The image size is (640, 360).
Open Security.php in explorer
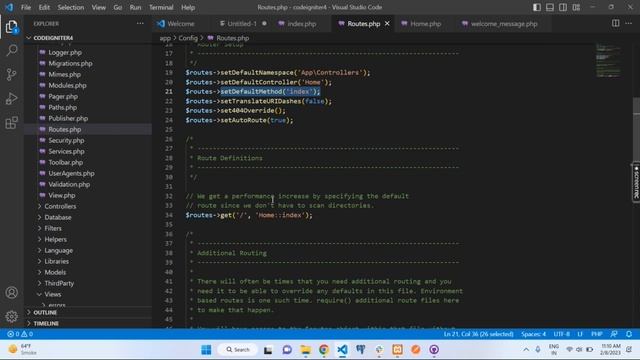[66, 140]
